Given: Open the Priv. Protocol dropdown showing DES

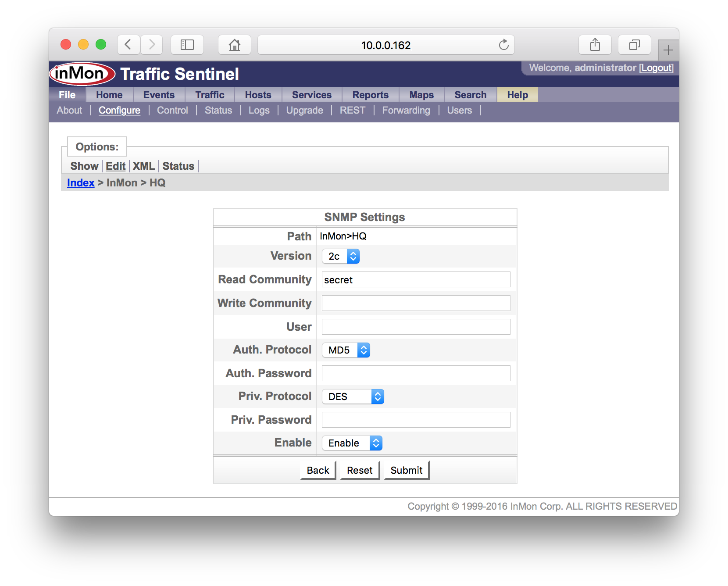Looking at the screenshot, I should pos(353,397).
